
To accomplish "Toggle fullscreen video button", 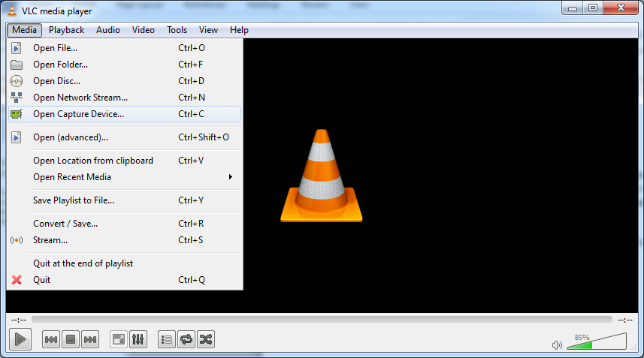I will point(119,339).
